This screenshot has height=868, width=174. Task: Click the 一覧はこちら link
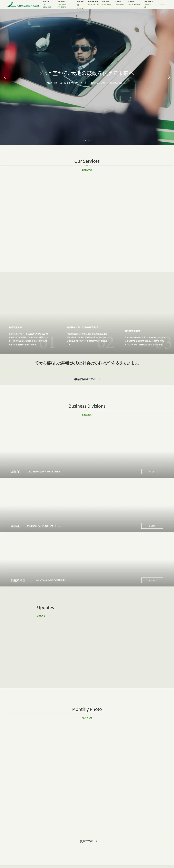[87, 841]
